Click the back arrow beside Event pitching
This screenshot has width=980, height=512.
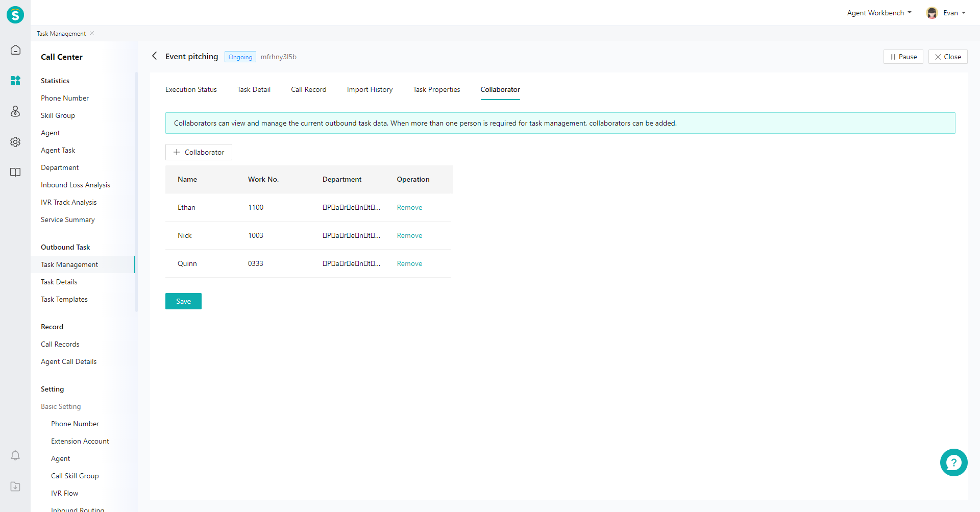point(155,56)
